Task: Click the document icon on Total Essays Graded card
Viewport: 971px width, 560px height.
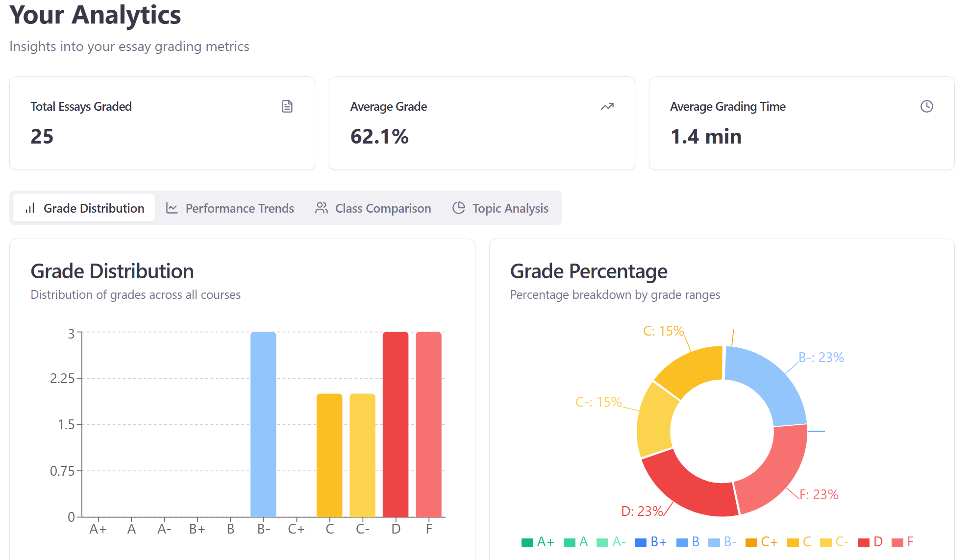Action: (x=288, y=106)
